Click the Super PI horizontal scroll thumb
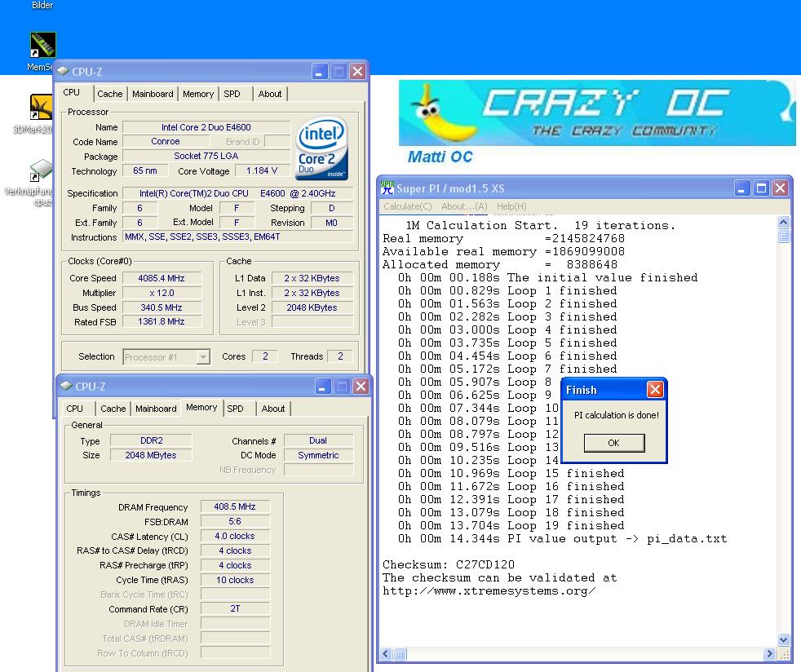Viewport: 801px width, 672px height. pyautogui.click(x=400, y=653)
